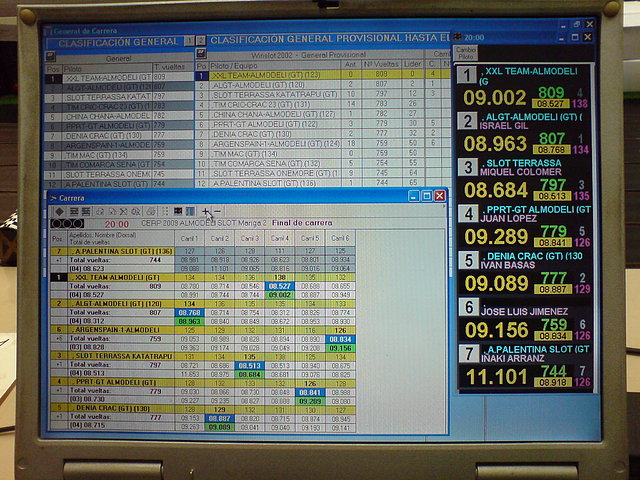Click the black diamond icon in Carrera toolbar
Viewport: 640px width, 480px height.
point(60,211)
